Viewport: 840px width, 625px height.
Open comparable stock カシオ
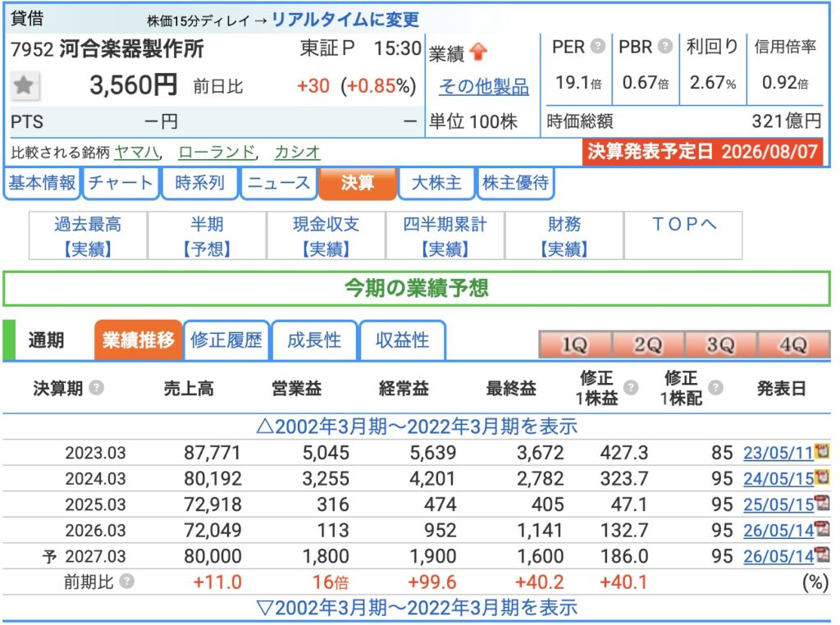point(297,152)
